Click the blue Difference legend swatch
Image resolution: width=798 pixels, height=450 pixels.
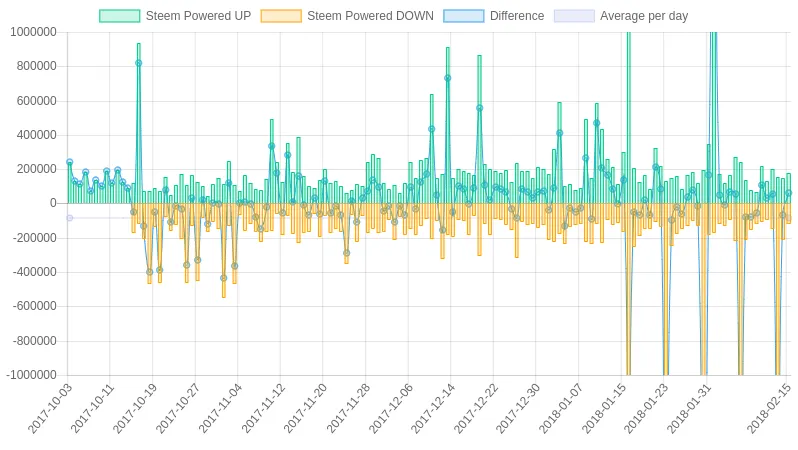464,16
